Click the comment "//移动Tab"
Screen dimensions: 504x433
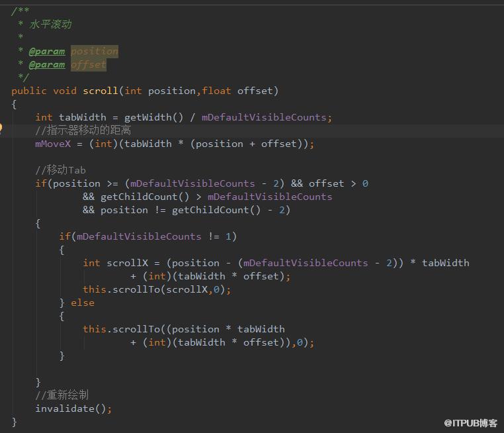coord(60,170)
